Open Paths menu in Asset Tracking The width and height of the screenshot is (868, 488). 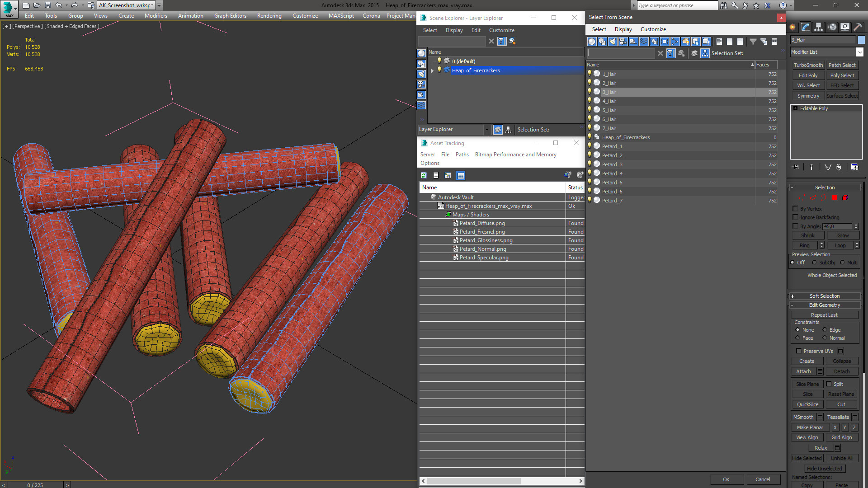462,155
